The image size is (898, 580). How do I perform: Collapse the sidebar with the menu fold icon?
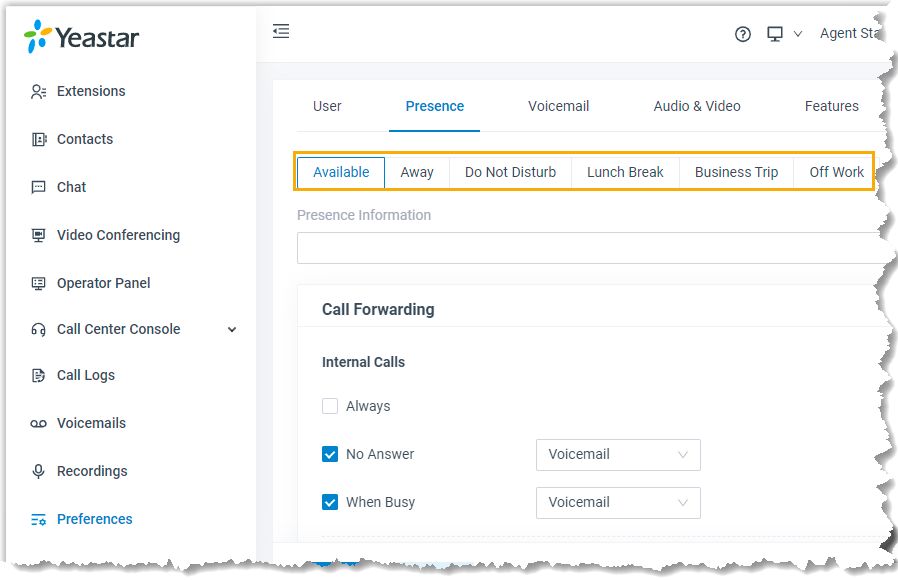[x=281, y=31]
